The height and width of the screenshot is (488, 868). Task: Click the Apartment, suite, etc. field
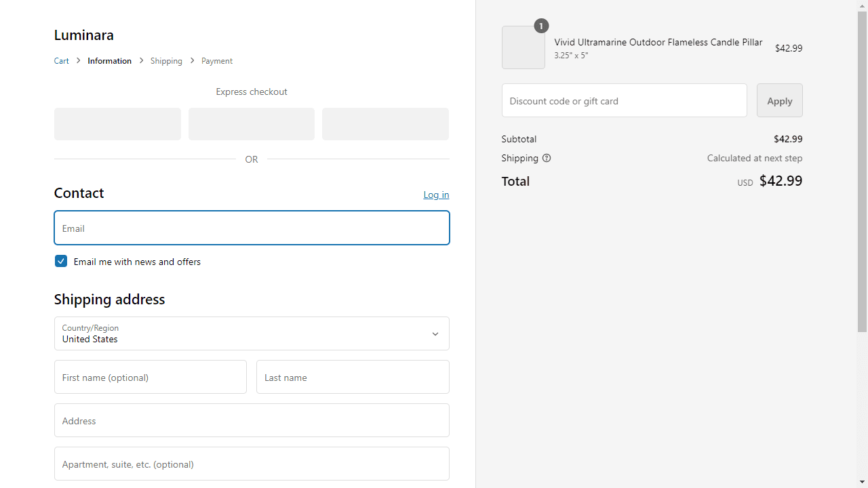pos(252,464)
